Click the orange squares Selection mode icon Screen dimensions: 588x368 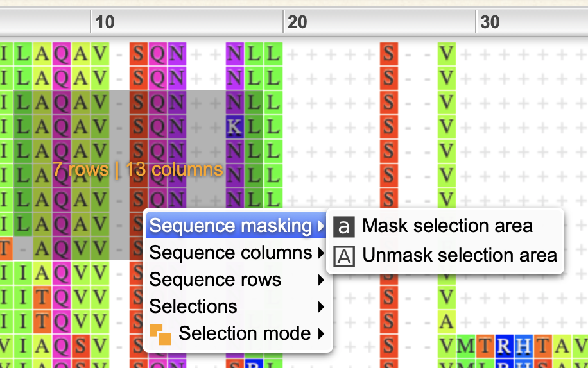click(160, 334)
